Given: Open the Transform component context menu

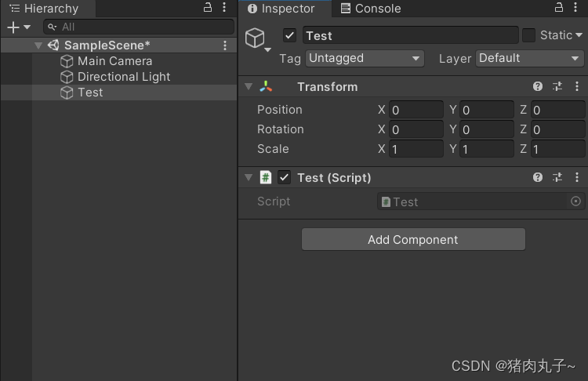Looking at the screenshot, I should (x=577, y=86).
